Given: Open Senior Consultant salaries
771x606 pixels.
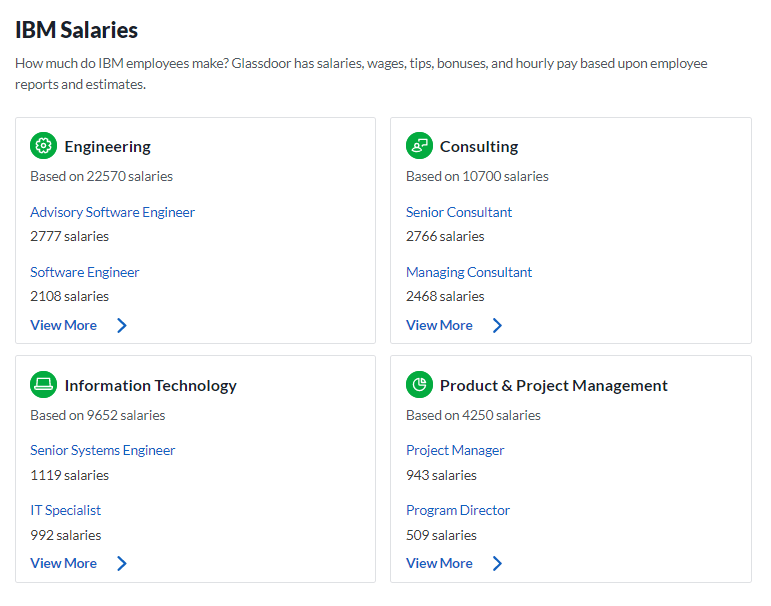Looking at the screenshot, I should click(x=459, y=212).
